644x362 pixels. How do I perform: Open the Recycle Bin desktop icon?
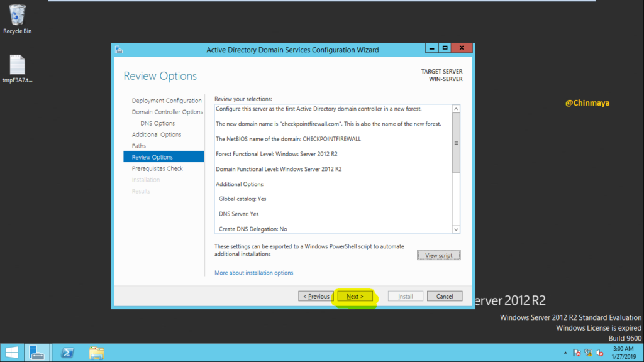point(17,19)
